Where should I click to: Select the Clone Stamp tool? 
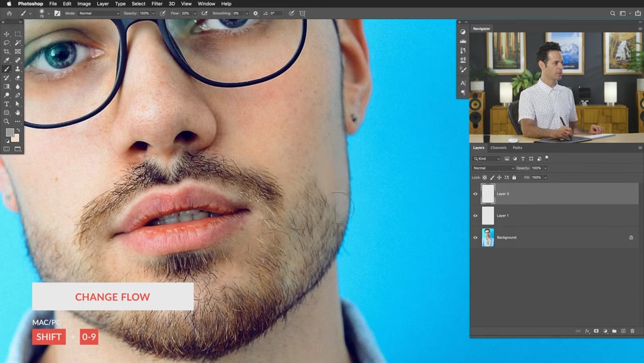pos(18,69)
